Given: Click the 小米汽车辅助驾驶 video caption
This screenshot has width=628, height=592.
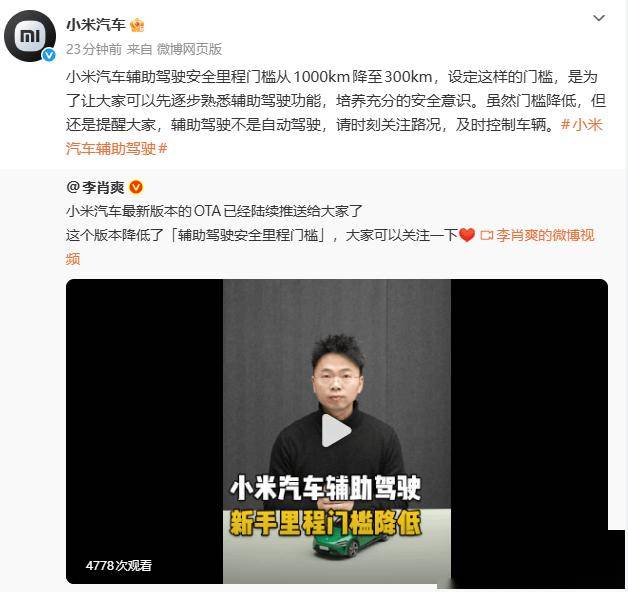Looking at the screenshot, I should 325,488.
